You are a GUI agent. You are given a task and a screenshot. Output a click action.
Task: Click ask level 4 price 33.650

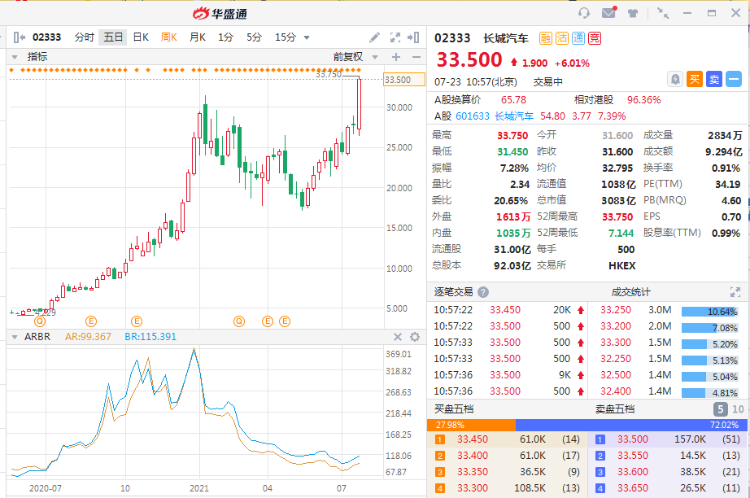click(632, 488)
